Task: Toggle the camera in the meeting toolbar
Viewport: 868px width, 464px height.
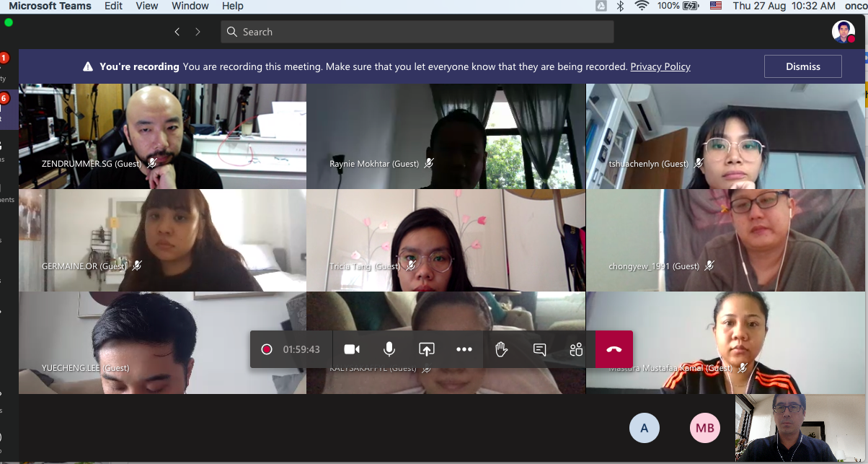Action: tap(352, 349)
